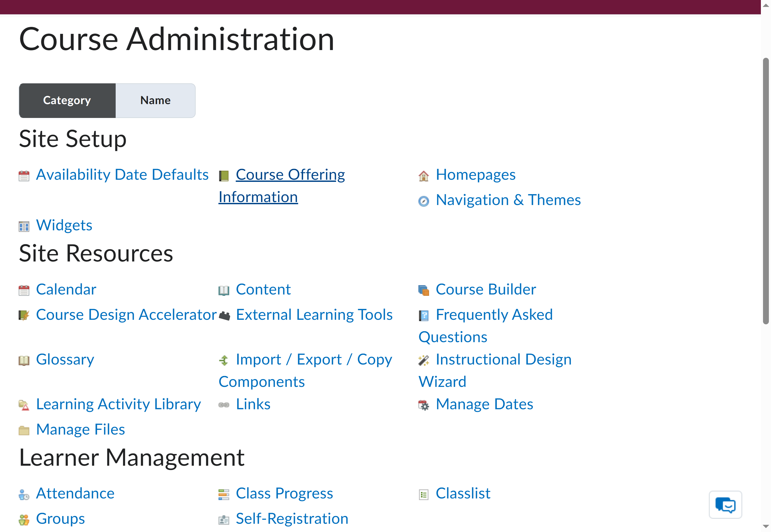Open the Class Progress link
771x532 pixels.
point(284,493)
